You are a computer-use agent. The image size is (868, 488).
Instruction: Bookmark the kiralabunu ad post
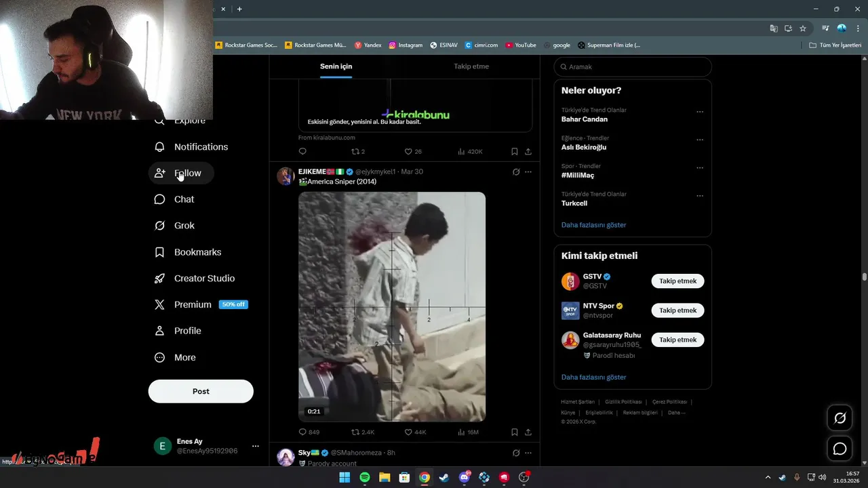point(515,152)
